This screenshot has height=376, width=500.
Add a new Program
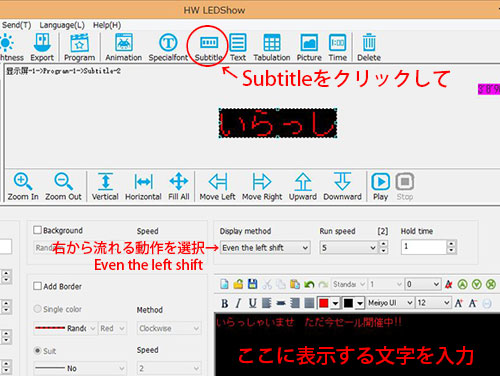[79, 47]
